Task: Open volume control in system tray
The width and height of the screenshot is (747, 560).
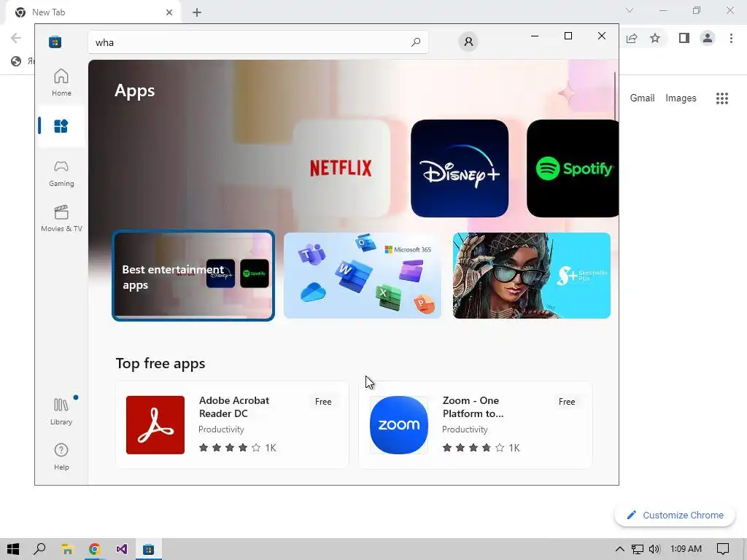Action: tap(654, 549)
